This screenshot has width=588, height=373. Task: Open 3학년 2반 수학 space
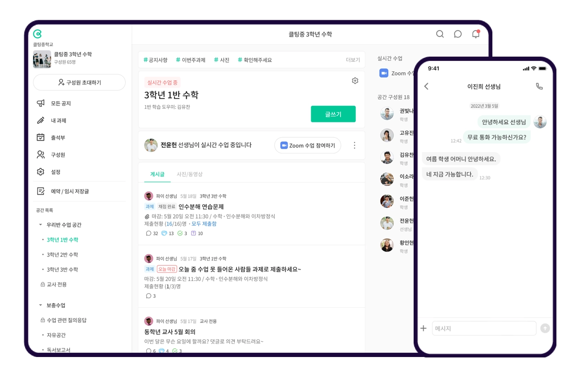point(62,255)
